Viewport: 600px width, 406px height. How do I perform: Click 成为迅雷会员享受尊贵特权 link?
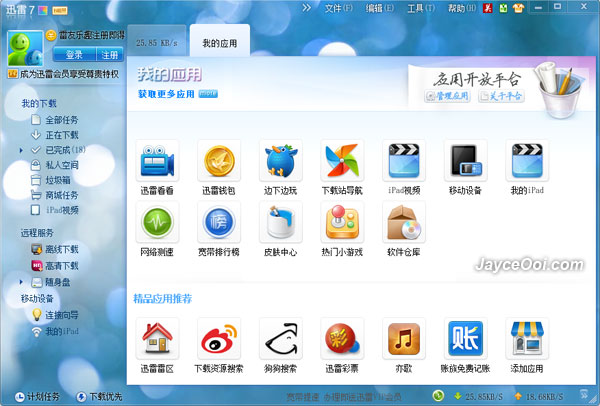pos(69,74)
